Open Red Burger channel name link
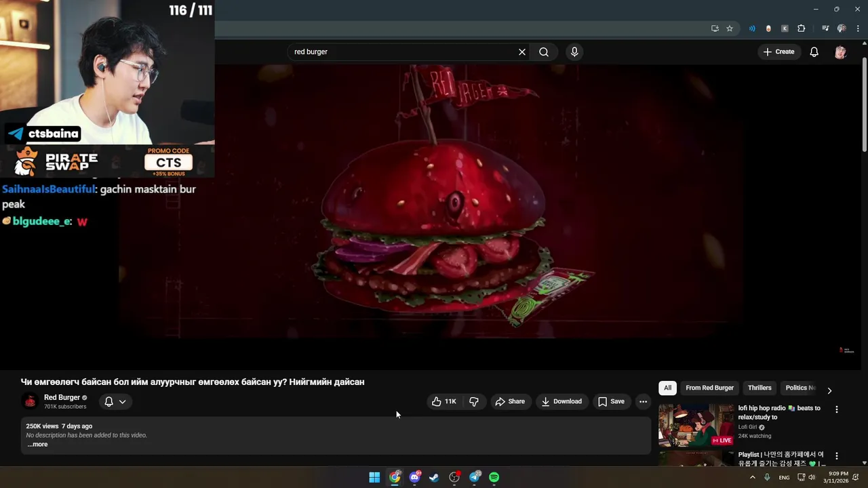The height and width of the screenshot is (488, 868). tap(62, 397)
